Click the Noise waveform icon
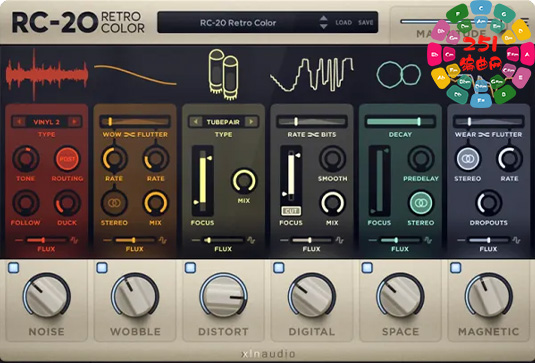The height and width of the screenshot is (363, 535). tap(47, 74)
